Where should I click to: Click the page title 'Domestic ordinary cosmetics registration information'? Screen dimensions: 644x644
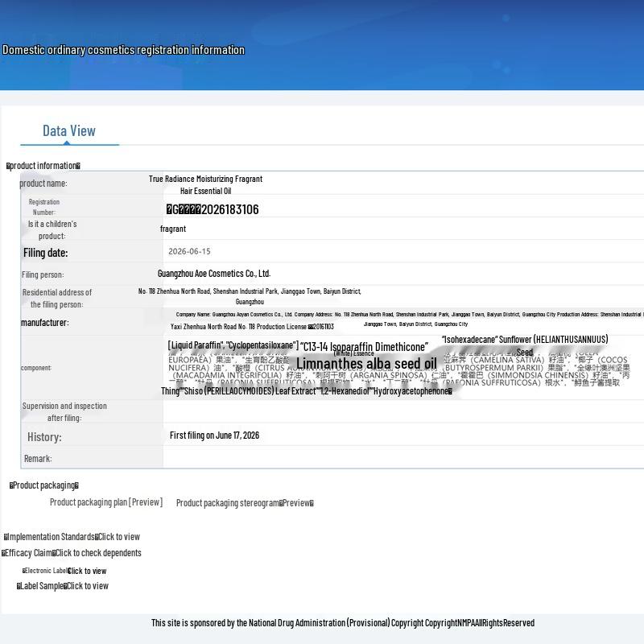123,50
